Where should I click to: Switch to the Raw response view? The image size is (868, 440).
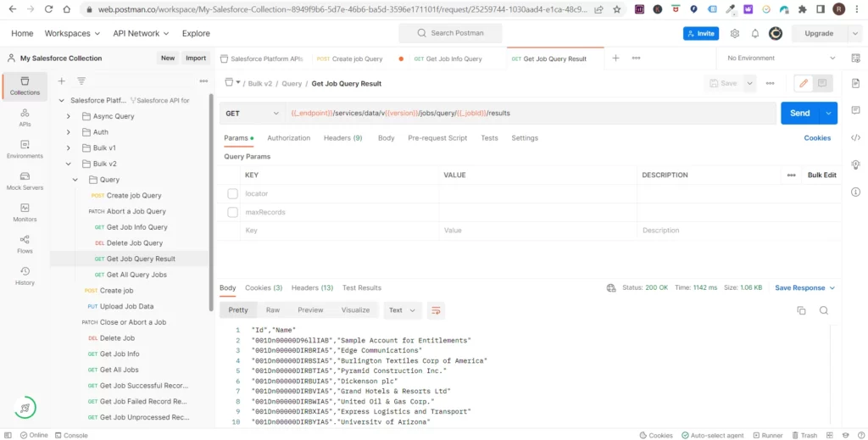click(272, 310)
